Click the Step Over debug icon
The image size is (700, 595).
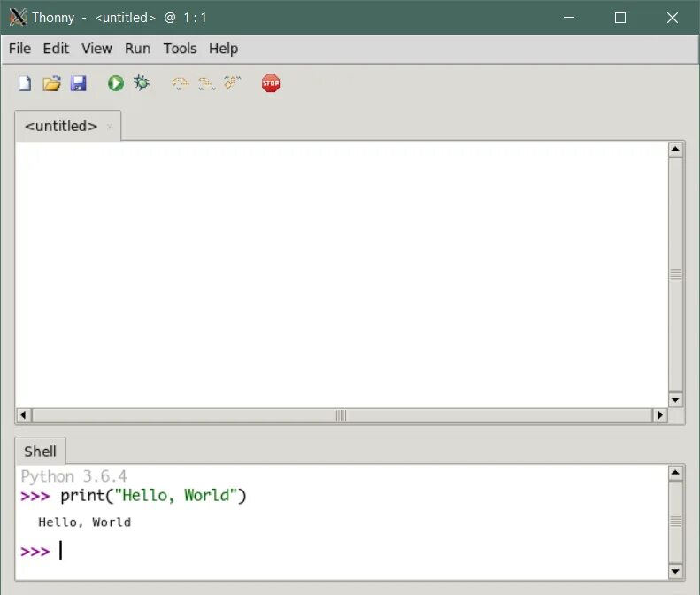point(181,83)
